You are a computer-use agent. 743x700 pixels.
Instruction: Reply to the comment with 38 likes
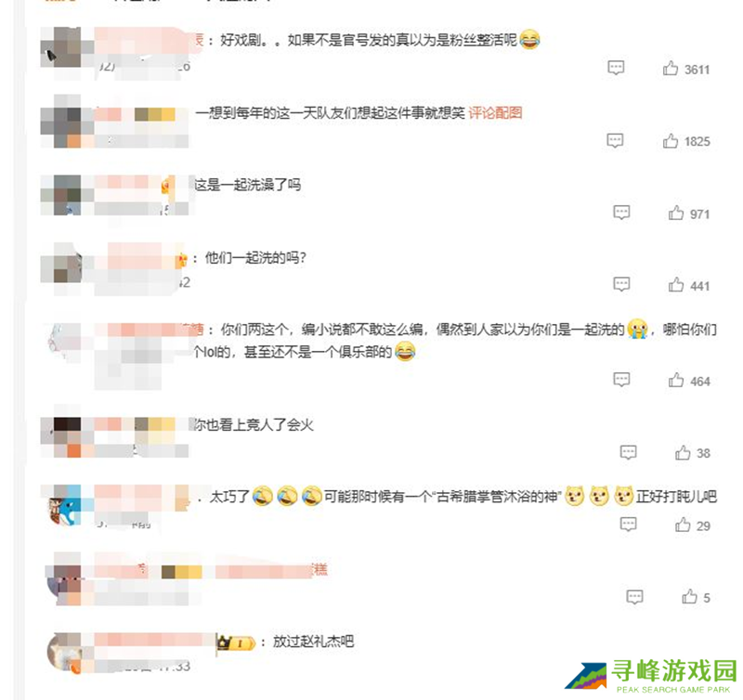coord(629,452)
